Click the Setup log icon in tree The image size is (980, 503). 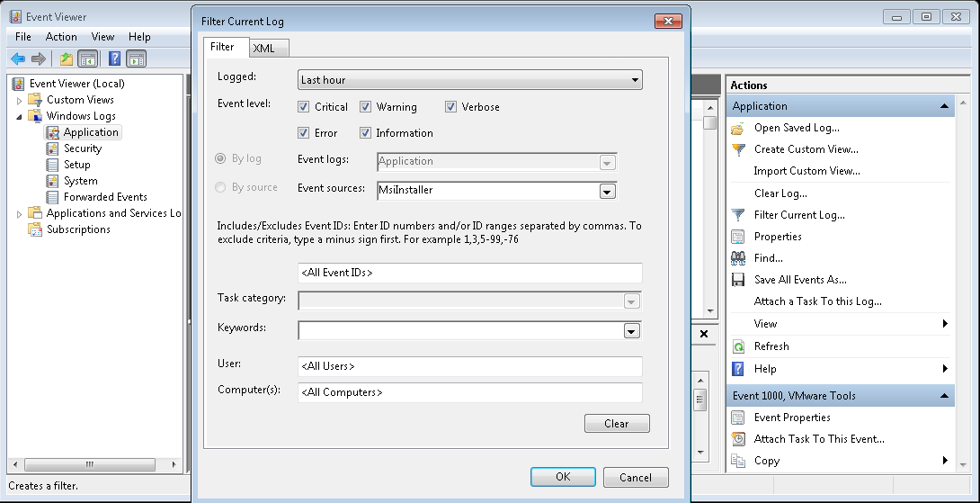click(53, 165)
